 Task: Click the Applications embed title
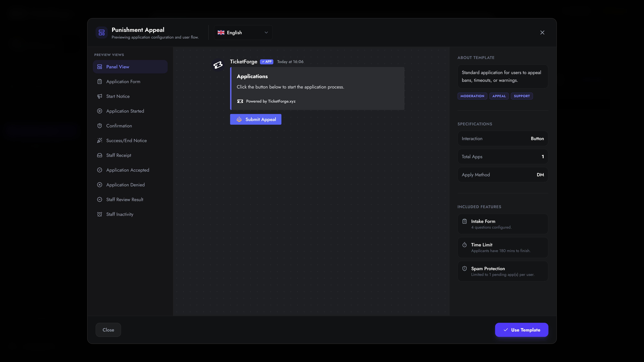point(252,76)
